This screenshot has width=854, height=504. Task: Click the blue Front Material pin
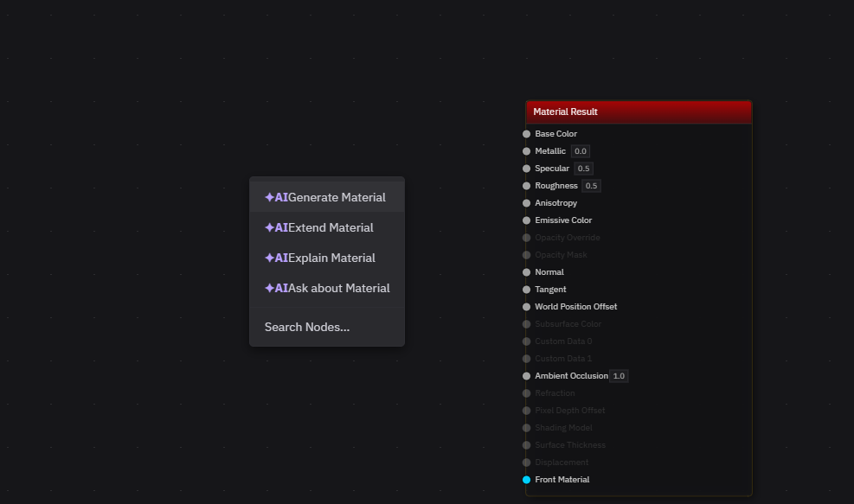point(526,479)
